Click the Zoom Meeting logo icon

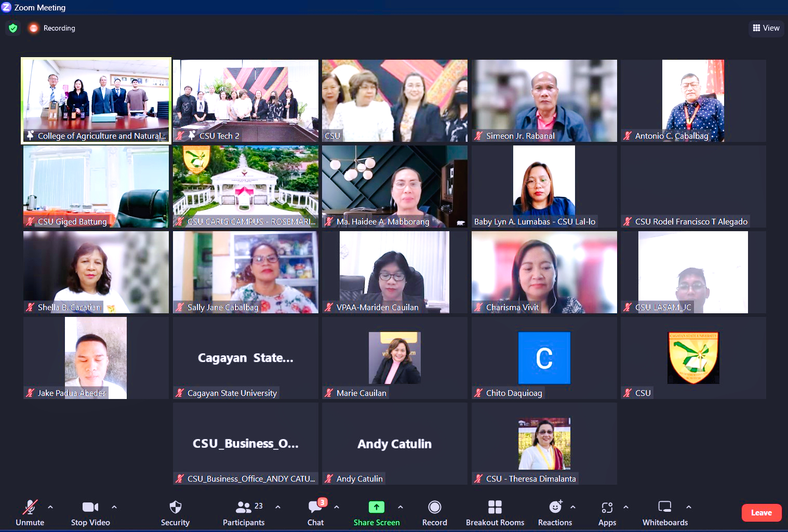pyautogui.click(x=6, y=7)
